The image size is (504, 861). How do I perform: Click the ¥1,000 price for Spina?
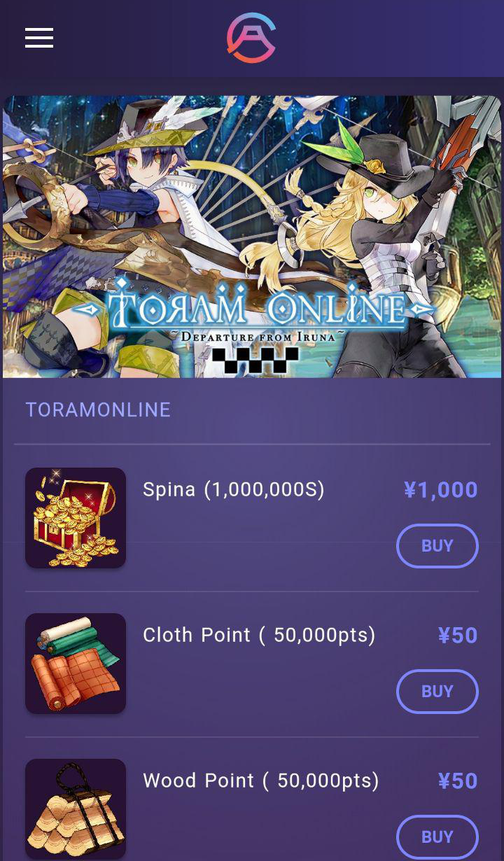pos(441,490)
